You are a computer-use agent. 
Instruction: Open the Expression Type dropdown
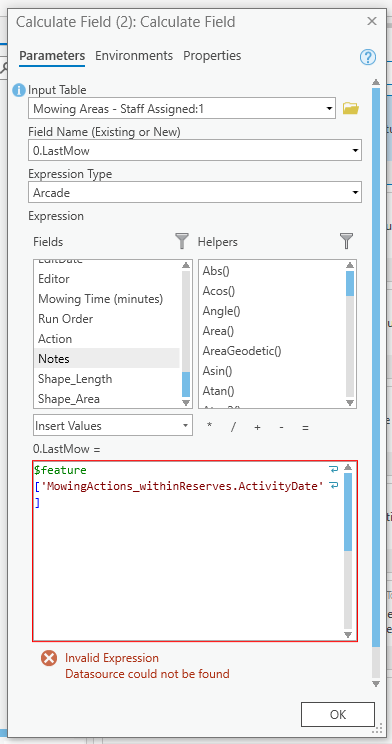(355, 193)
